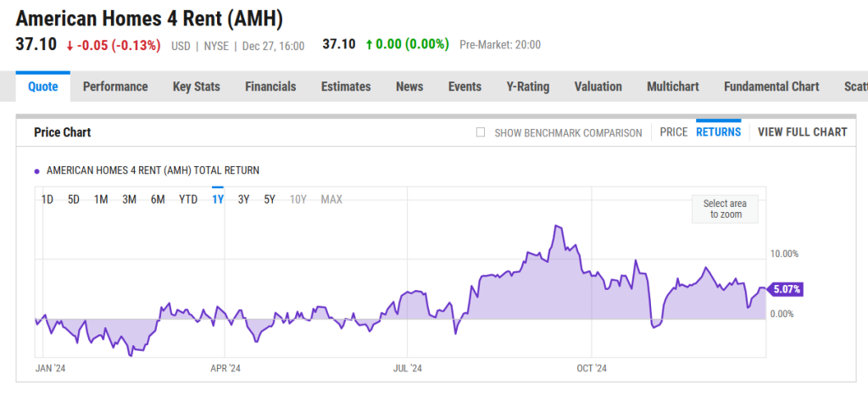Click the Dec 27, 16:00 timestamp
This screenshot has height=396, width=868.
point(274,46)
